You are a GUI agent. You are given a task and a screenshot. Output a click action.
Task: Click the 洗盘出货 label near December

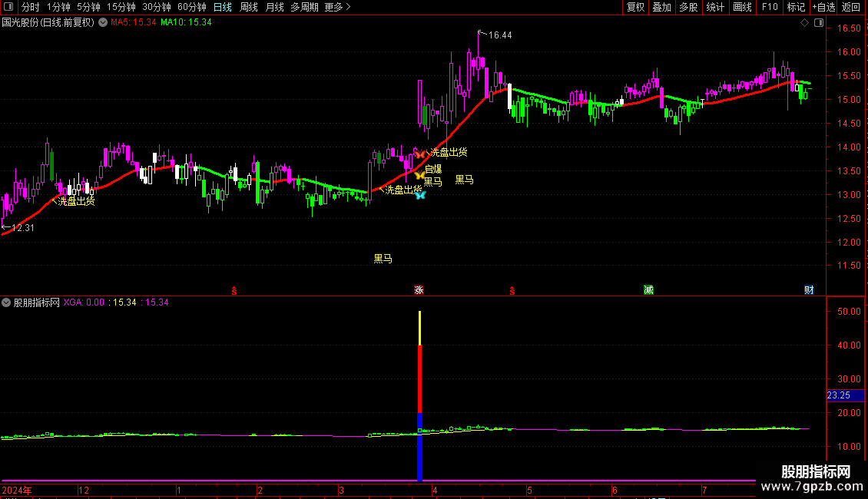[x=76, y=201]
